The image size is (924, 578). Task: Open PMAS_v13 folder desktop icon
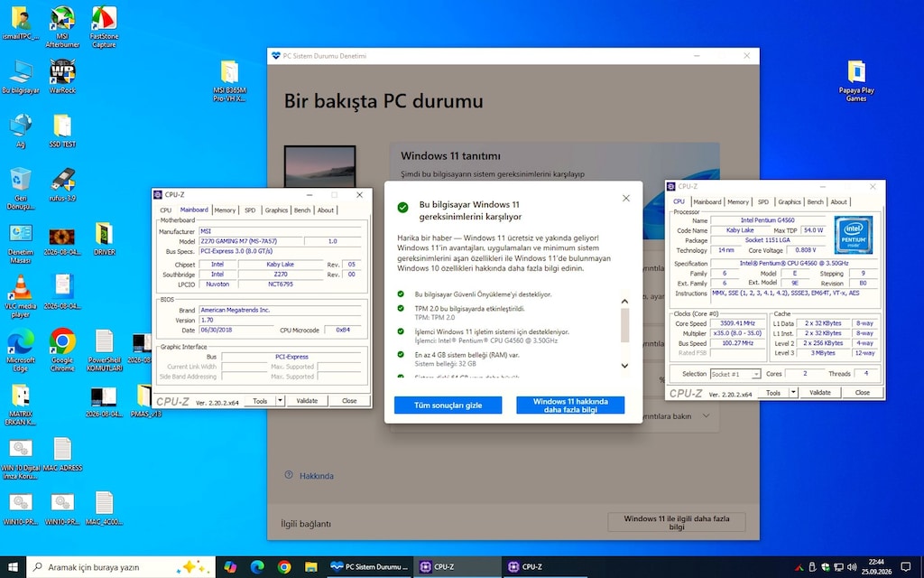tap(146, 400)
